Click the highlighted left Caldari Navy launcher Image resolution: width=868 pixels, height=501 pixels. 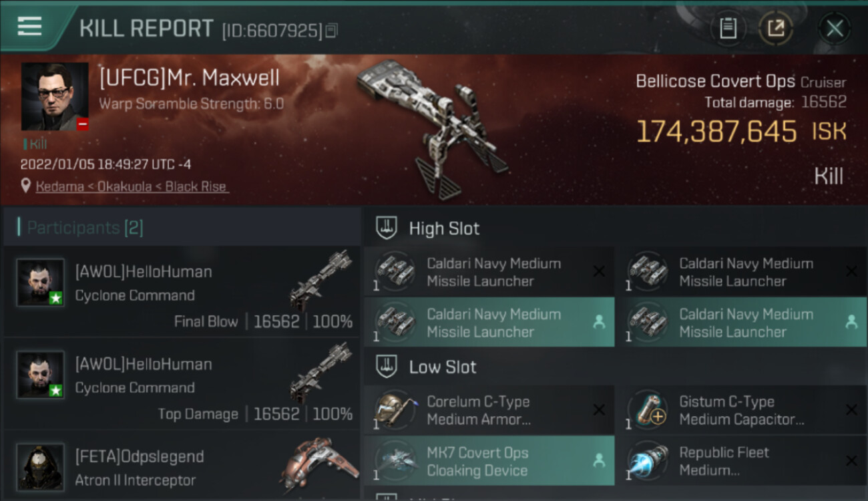coord(489,322)
